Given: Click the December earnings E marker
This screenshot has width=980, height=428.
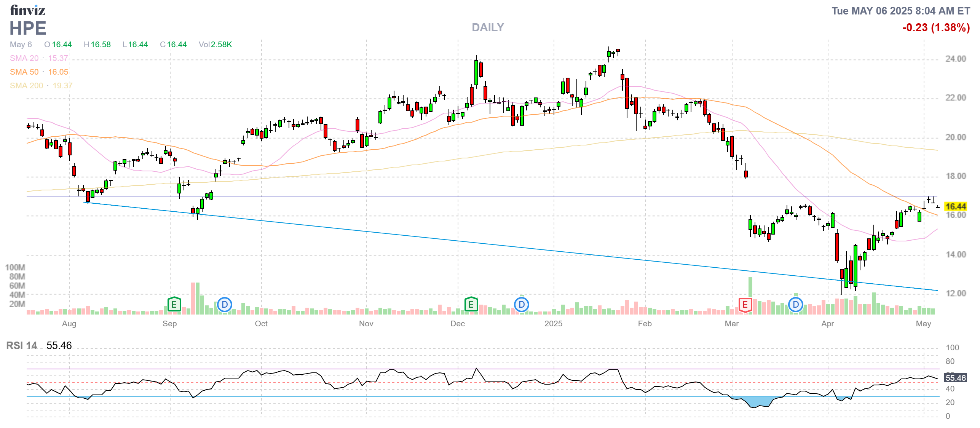Looking at the screenshot, I should click(471, 304).
